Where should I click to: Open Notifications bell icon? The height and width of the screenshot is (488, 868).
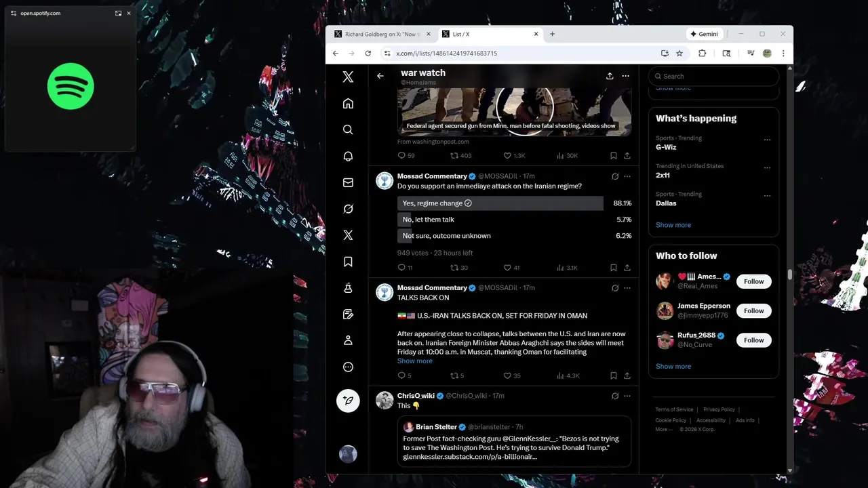pos(348,156)
